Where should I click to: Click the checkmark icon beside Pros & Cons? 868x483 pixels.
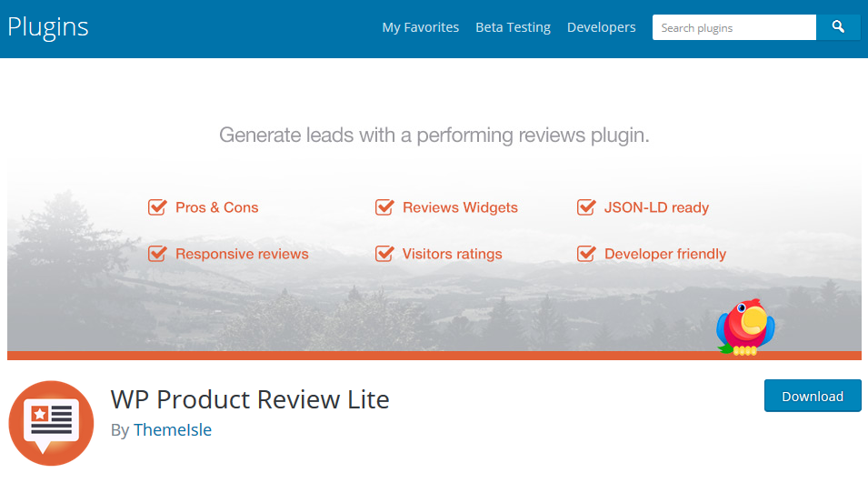click(x=157, y=207)
